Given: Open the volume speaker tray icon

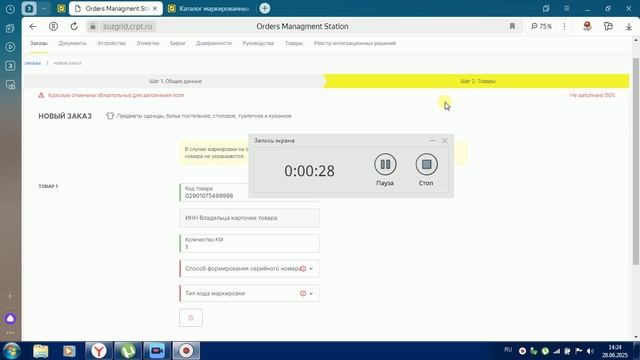Looking at the screenshot, I should pyautogui.click(x=590, y=351).
